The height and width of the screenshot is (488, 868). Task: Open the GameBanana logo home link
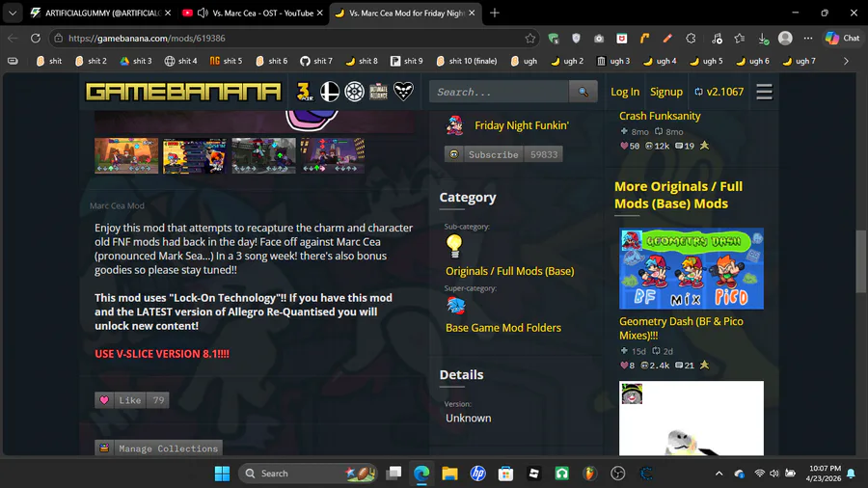183,92
